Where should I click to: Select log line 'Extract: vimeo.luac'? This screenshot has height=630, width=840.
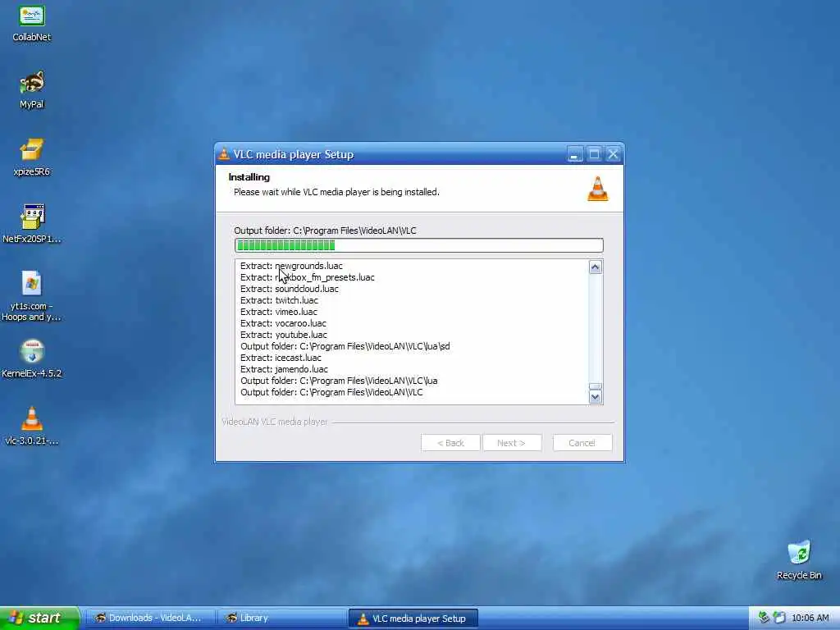279,312
